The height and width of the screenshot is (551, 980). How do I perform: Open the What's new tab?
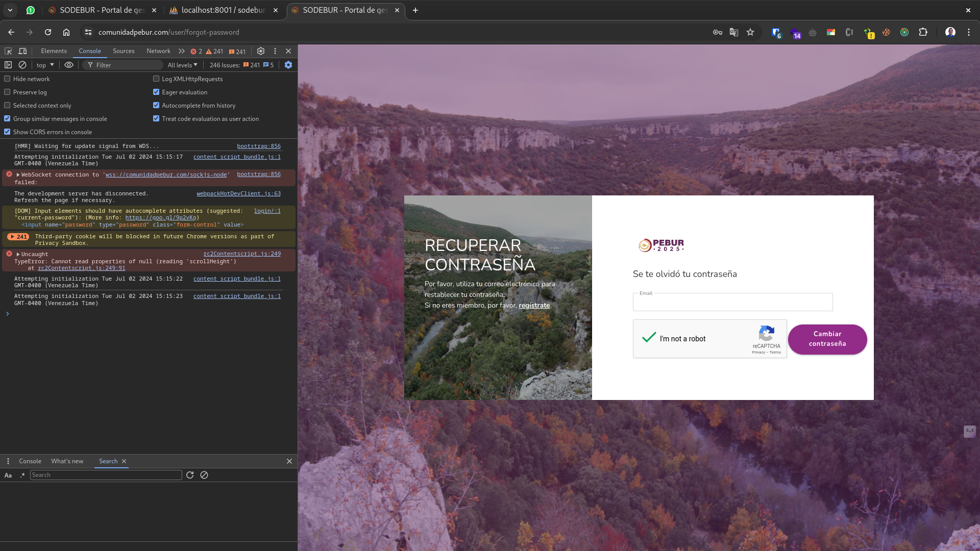pyautogui.click(x=67, y=461)
